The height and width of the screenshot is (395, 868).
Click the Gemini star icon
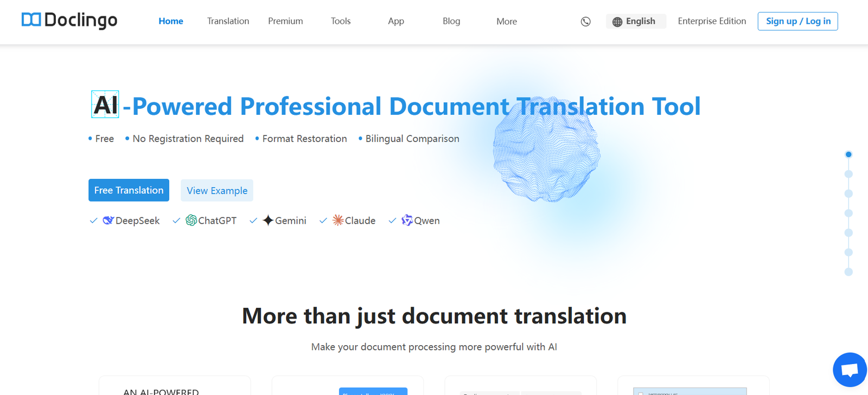(268, 221)
